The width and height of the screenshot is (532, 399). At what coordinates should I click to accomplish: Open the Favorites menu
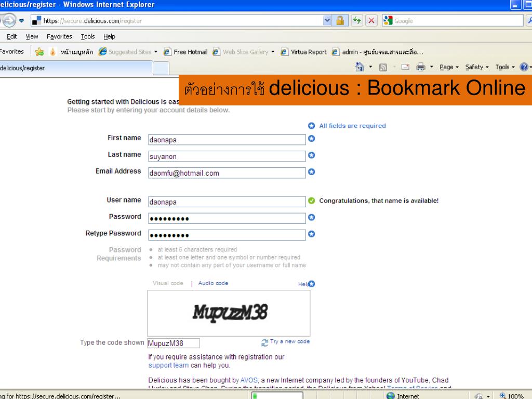pyautogui.click(x=59, y=36)
